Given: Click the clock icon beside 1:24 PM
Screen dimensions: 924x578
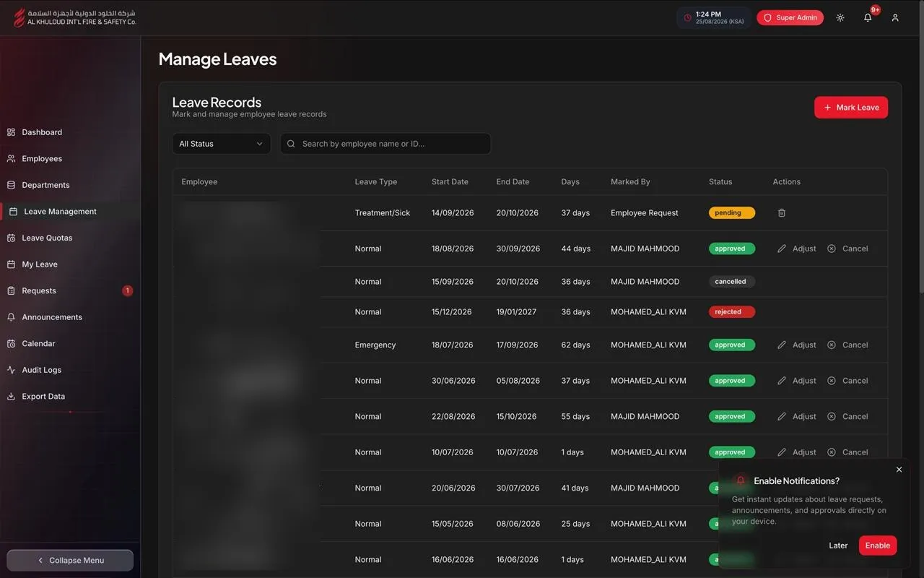Looking at the screenshot, I should tap(687, 17).
